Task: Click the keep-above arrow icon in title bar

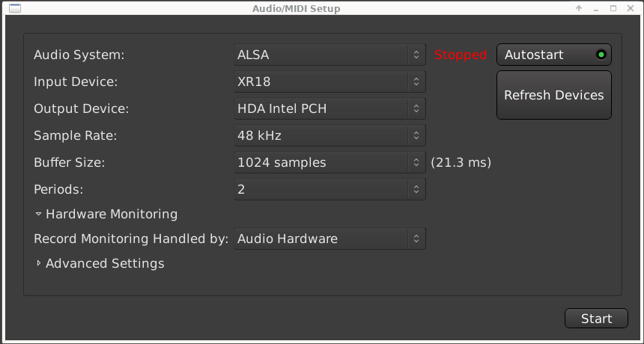Action: (x=579, y=8)
